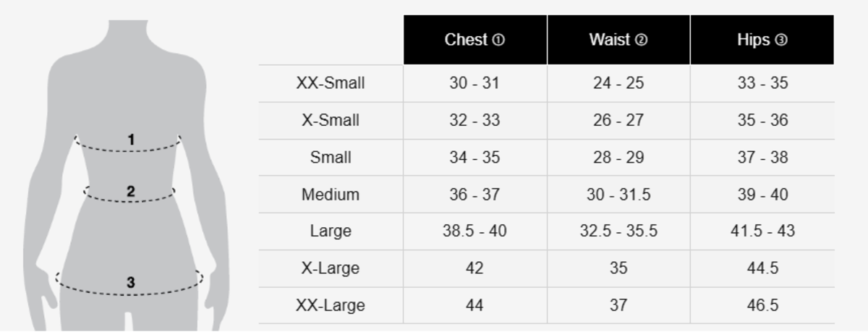This screenshot has height=332, width=868.
Task: Select the number 1 chest marker on figure
Action: coord(131,140)
